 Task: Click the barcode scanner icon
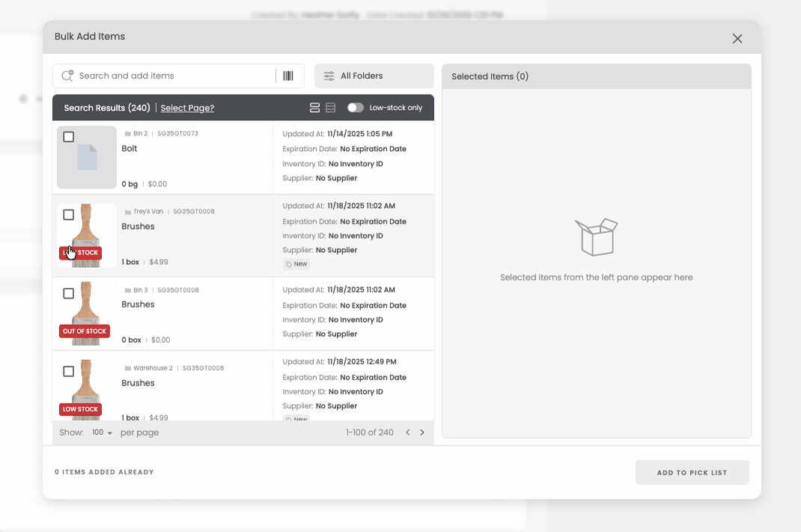[288, 76]
